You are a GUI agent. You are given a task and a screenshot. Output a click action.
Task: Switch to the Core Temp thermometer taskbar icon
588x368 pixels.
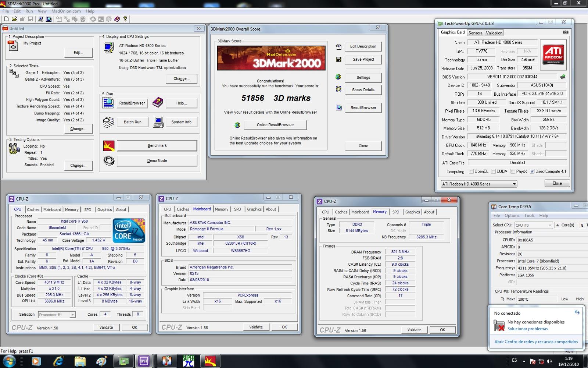pos(166,361)
